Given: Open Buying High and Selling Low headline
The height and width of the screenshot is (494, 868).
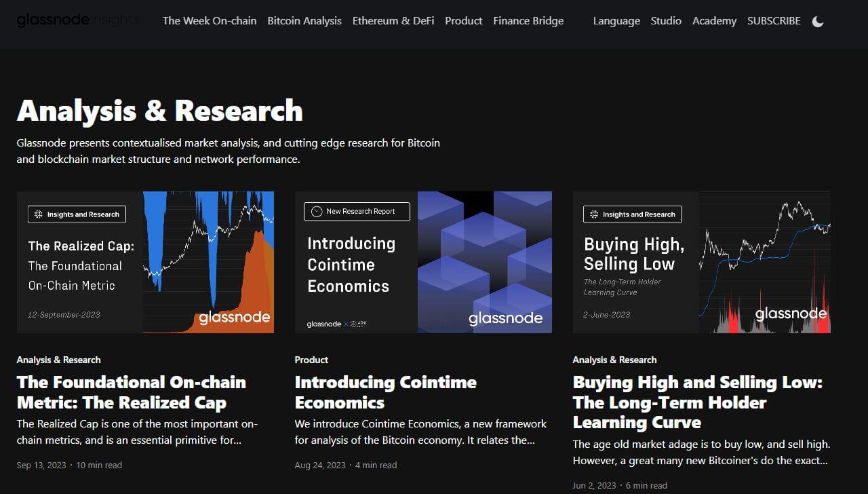Looking at the screenshot, I should click(x=697, y=402).
